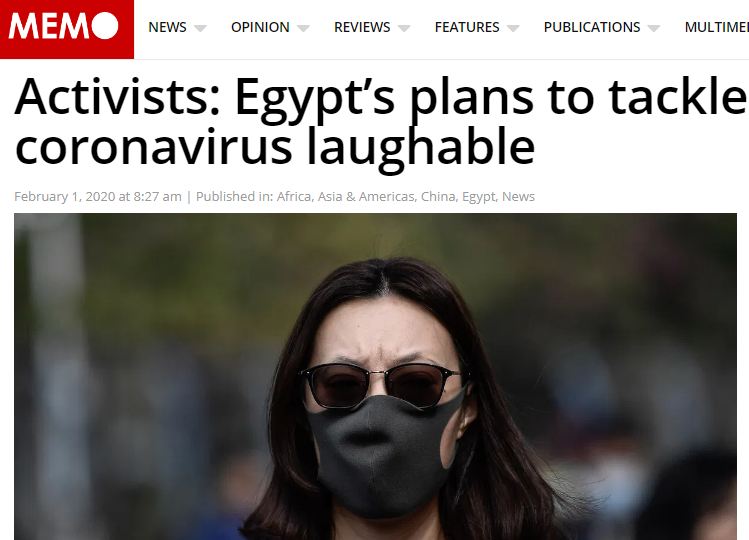
Task: Click the MEMO logo
Action: click(67, 29)
